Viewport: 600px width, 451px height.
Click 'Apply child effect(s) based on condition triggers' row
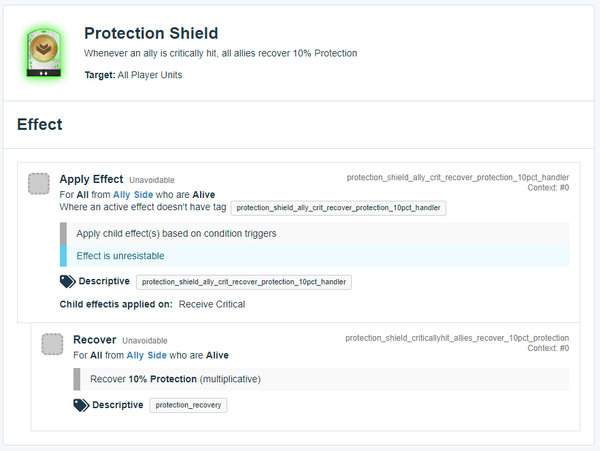[315, 234]
